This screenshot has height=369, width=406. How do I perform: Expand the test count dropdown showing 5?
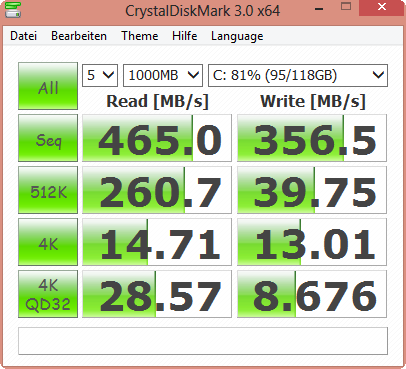(100, 75)
